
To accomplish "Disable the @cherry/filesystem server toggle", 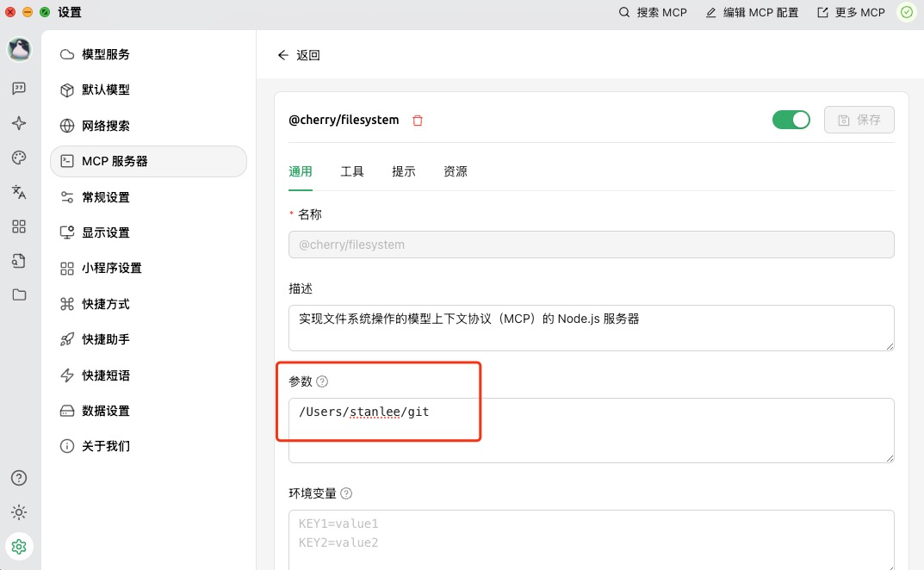I will [x=791, y=120].
